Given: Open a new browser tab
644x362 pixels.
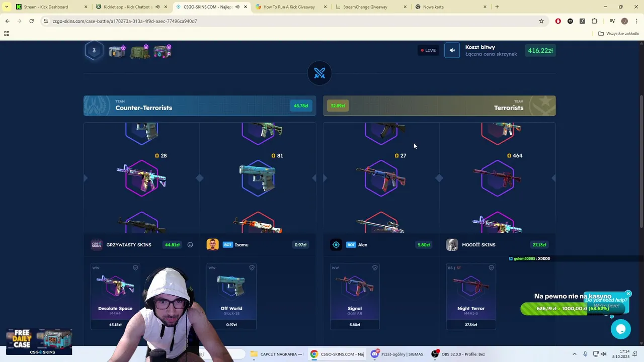Looking at the screenshot, I should [497, 7].
